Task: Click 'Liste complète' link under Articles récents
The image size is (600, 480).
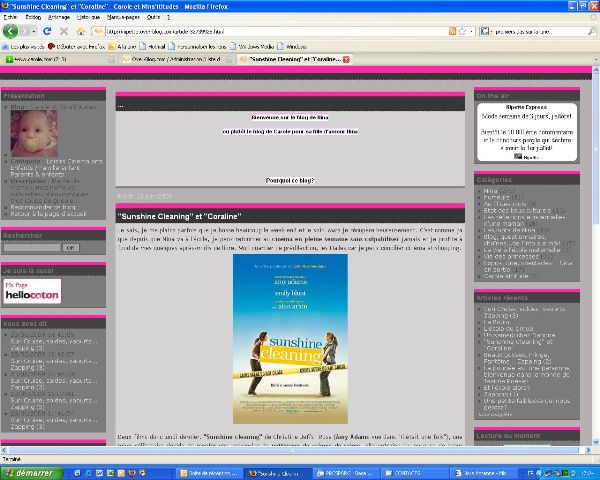Action: pyautogui.click(x=495, y=414)
